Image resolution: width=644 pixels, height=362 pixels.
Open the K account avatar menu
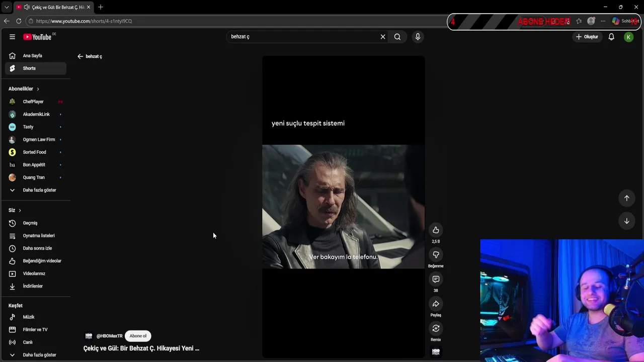(628, 37)
